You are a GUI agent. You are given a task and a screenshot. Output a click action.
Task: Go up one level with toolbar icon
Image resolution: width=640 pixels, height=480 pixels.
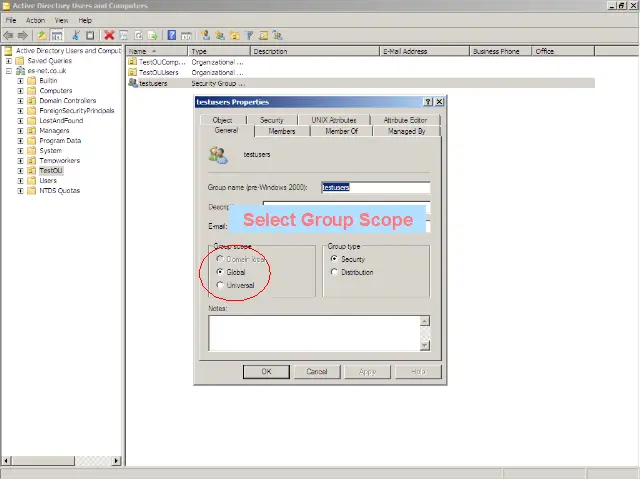42,36
